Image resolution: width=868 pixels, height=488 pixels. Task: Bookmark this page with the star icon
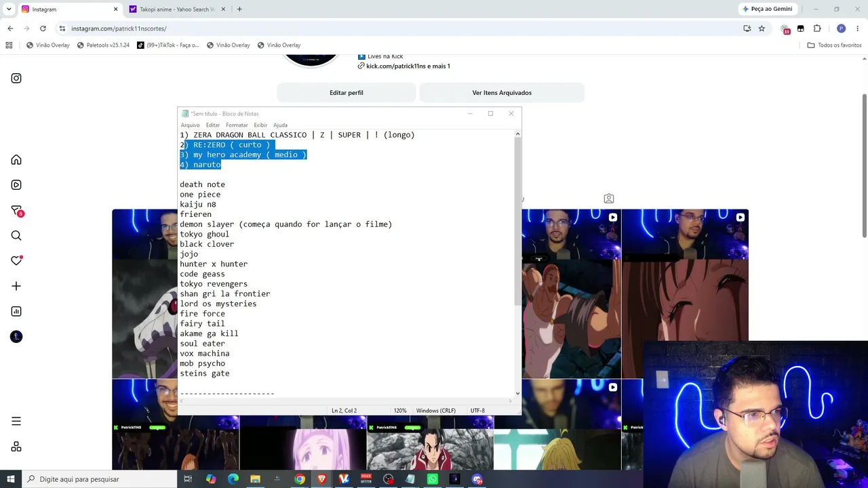762,28
